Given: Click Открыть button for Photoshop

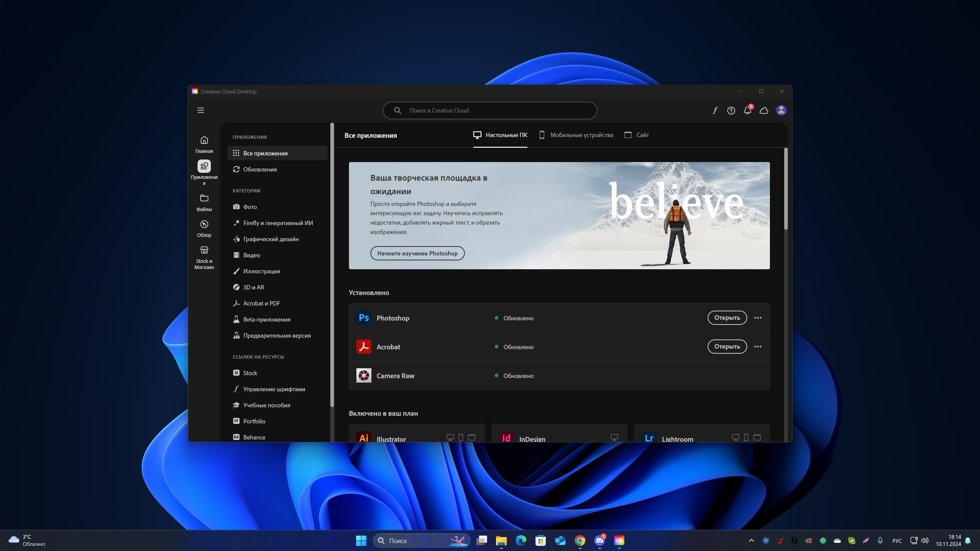Looking at the screenshot, I should click(727, 318).
